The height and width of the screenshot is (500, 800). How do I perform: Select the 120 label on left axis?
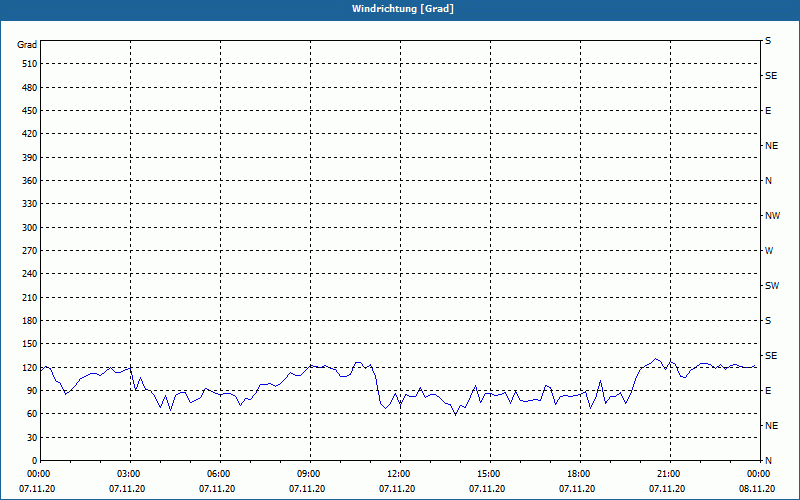point(28,368)
